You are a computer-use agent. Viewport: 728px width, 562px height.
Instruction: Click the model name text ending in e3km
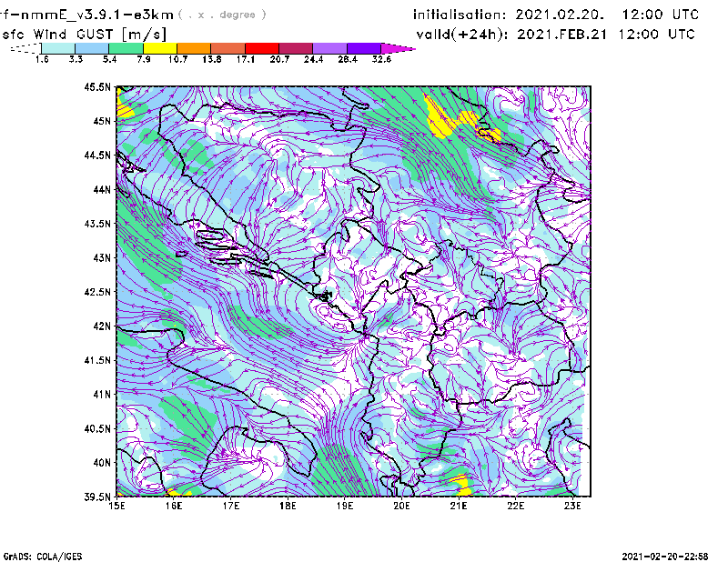(x=86, y=15)
